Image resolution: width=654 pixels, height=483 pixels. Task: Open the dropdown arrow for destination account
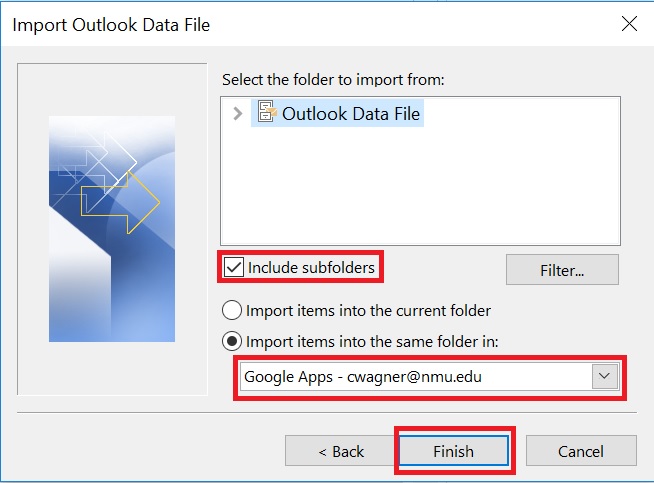point(604,376)
